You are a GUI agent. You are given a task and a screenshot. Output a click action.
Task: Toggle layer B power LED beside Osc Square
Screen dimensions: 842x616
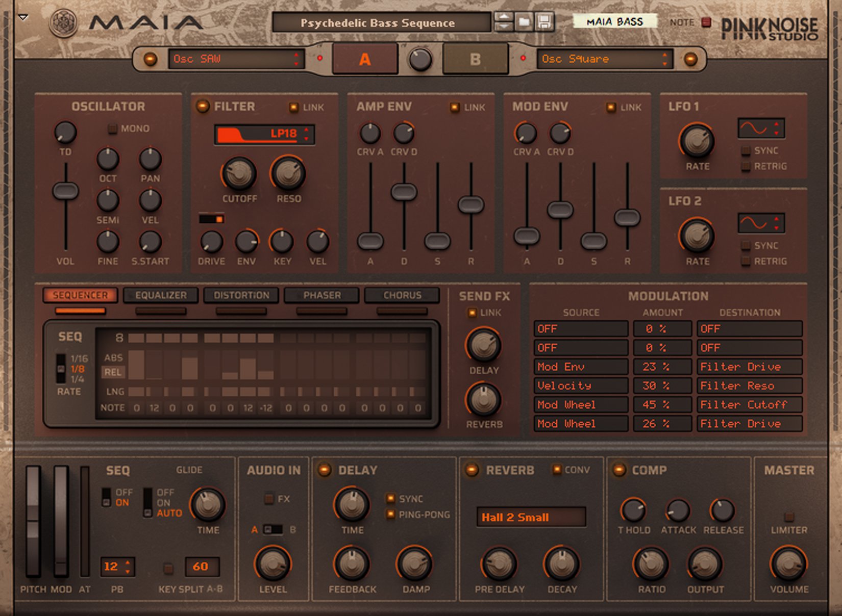click(690, 59)
